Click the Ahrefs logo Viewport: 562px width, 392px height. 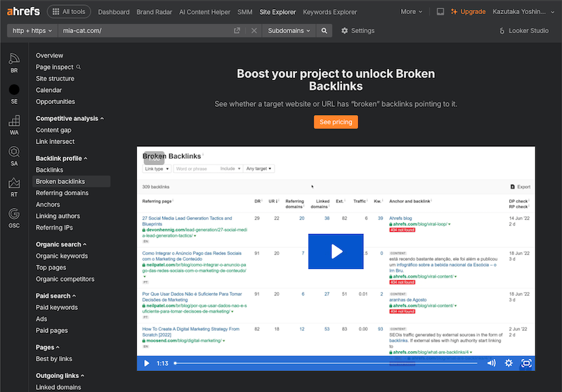[x=22, y=11]
